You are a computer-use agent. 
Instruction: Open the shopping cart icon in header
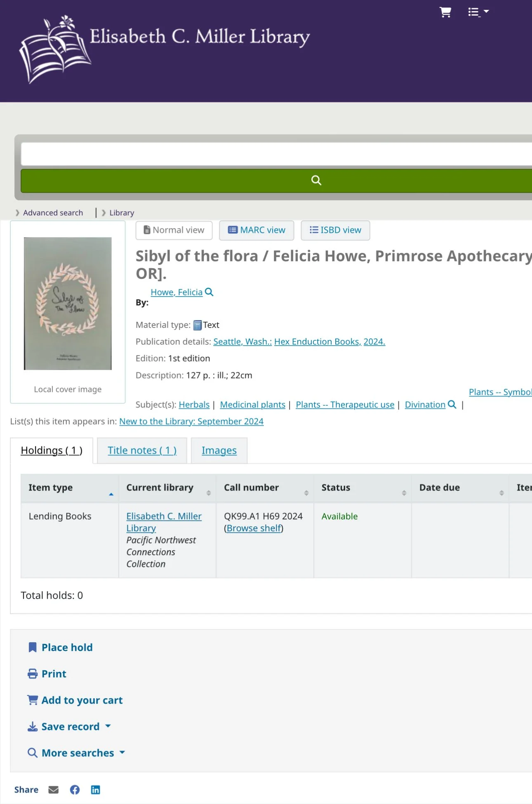(x=445, y=12)
